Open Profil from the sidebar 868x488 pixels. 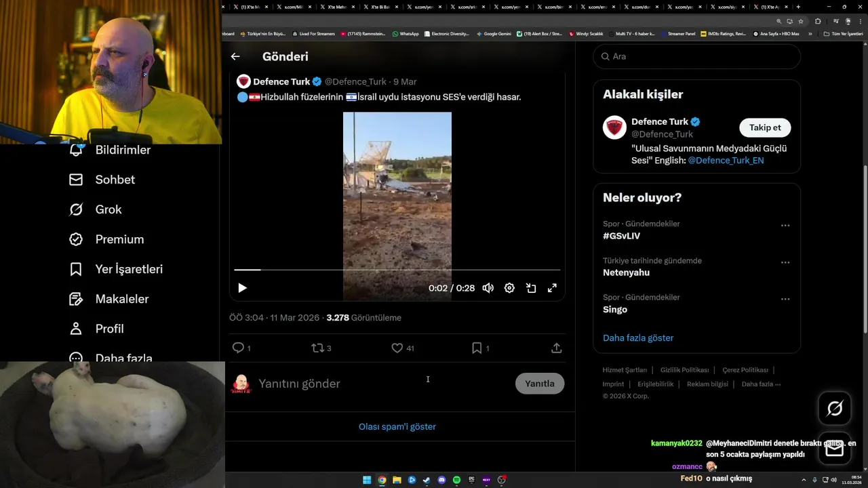(96, 329)
